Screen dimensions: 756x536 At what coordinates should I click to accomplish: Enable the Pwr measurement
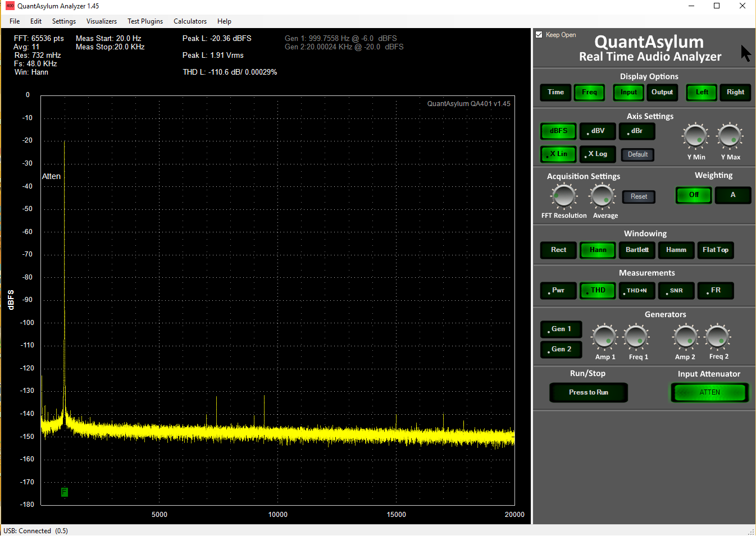(x=558, y=291)
